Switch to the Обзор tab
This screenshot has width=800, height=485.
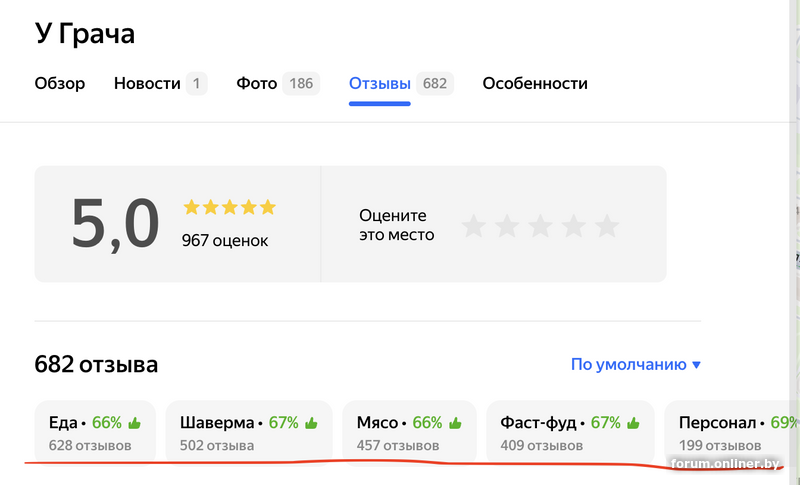(x=60, y=84)
